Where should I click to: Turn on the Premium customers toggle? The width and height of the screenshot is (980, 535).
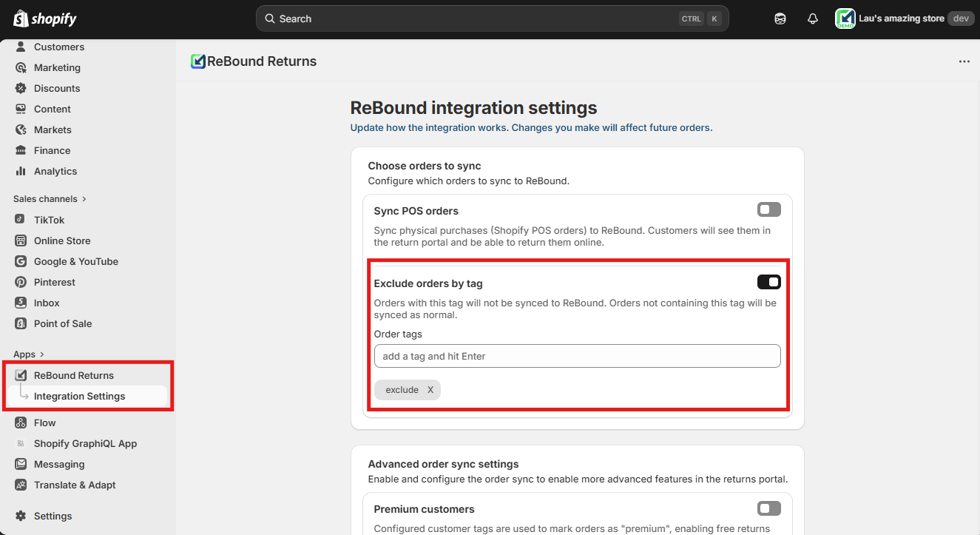tap(769, 508)
